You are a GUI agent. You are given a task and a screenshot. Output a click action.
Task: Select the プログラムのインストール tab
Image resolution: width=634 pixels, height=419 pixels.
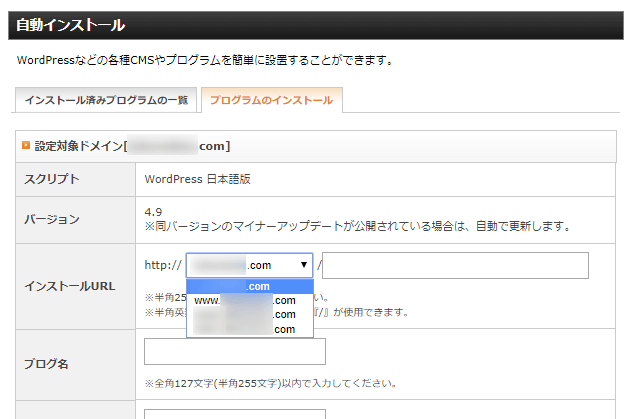click(272, 101)
